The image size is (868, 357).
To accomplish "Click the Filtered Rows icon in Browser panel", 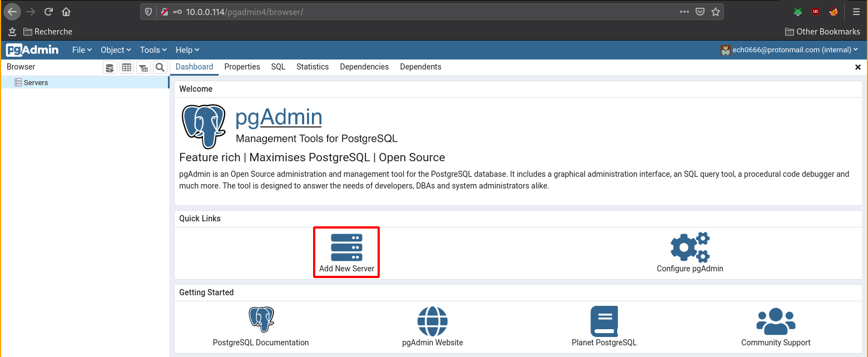I will click(143, 67).
